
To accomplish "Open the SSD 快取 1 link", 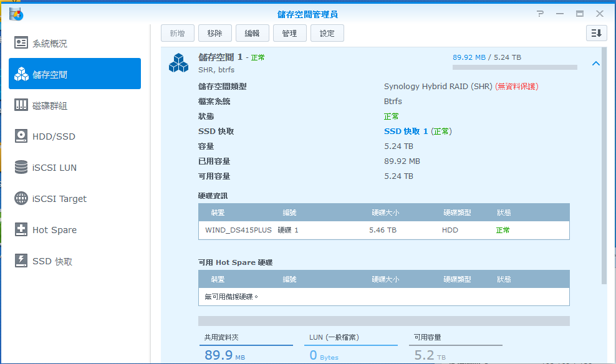I will pos(406,131).
